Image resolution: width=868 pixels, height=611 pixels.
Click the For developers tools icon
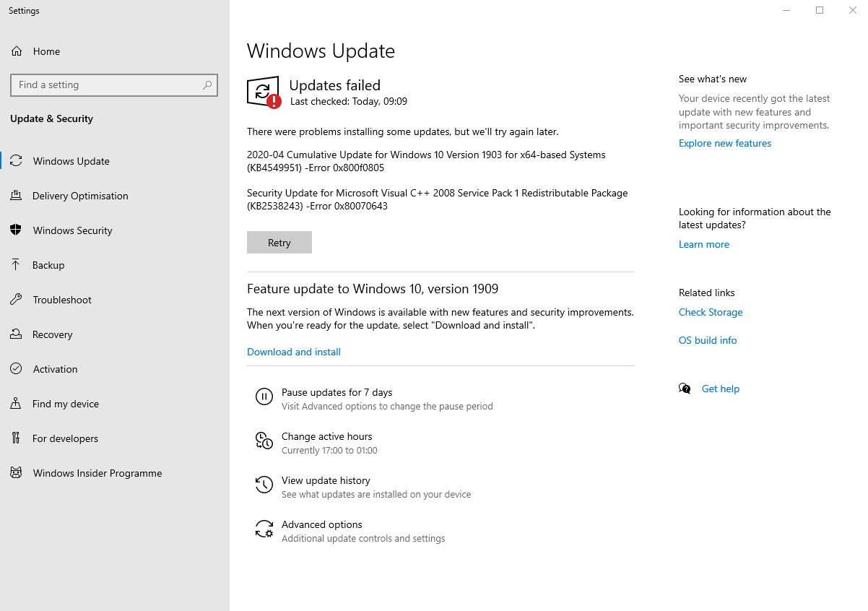(16, 438)
